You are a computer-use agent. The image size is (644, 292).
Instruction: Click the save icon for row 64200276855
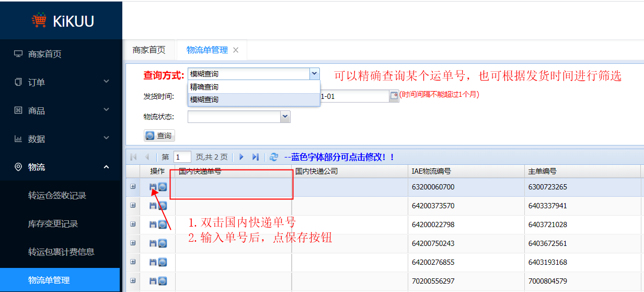153,262
